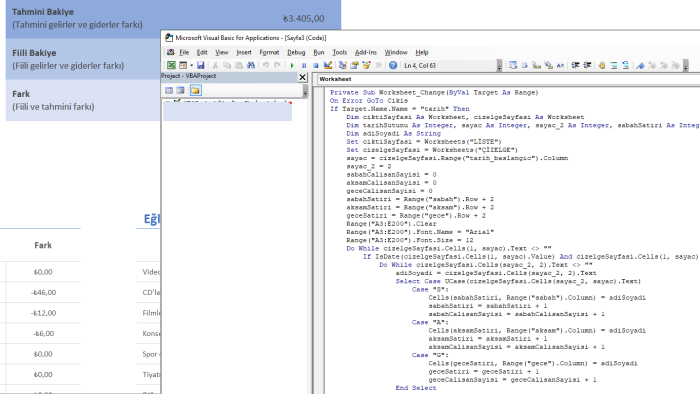Click the Next Bookmark icon
This screenshot has height=394, width=700.
tap(652, 65)
